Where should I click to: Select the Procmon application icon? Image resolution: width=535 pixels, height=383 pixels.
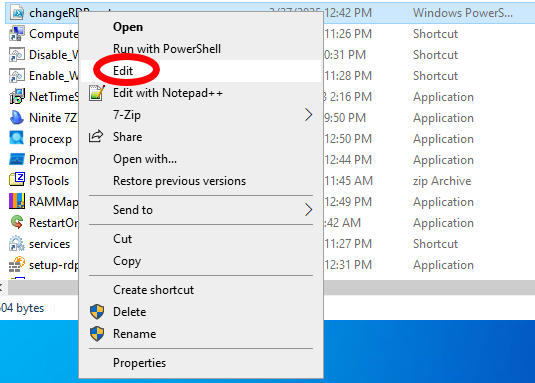pos(17,159)
